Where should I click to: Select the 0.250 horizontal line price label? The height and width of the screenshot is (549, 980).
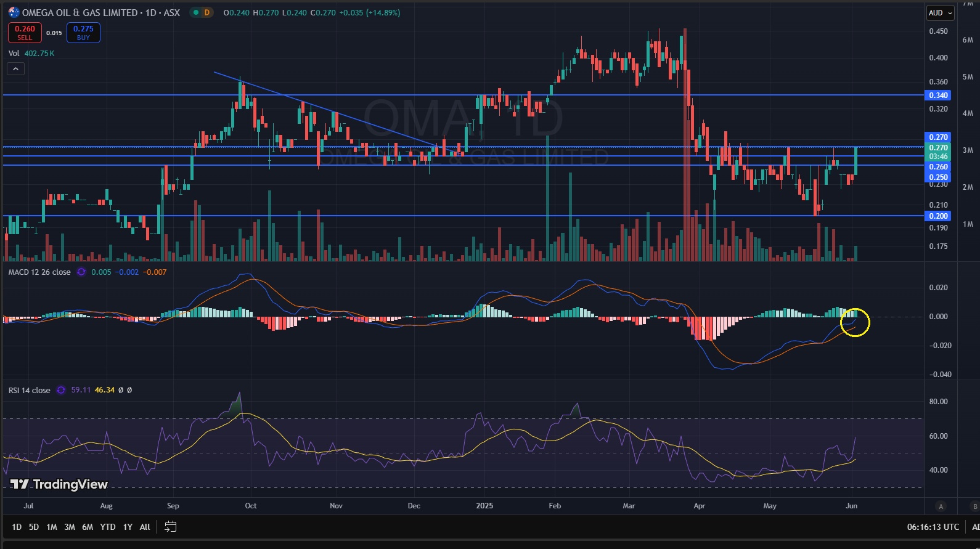938,177
